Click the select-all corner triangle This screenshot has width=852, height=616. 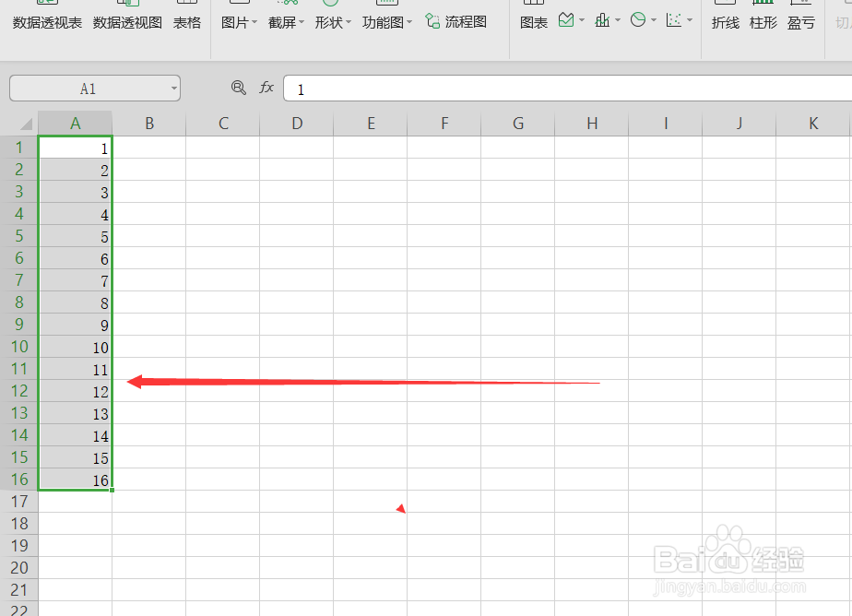click(x=26, y=124)
